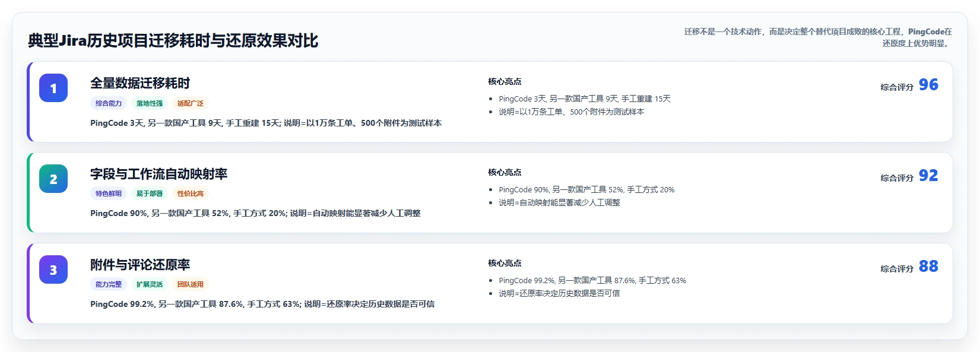
Task: Click the score value 96
Action: point(928,85)
